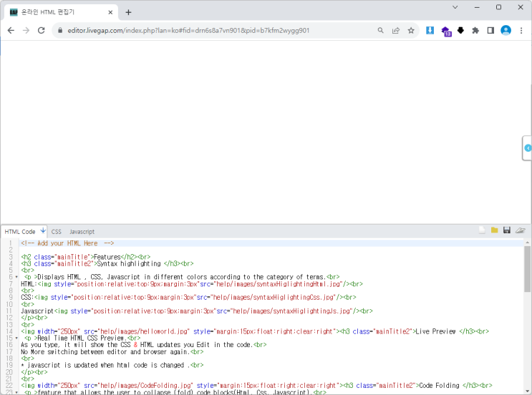Screen dimensions: 532x395
Task: Reload the current page
Action: click(42, 31)
